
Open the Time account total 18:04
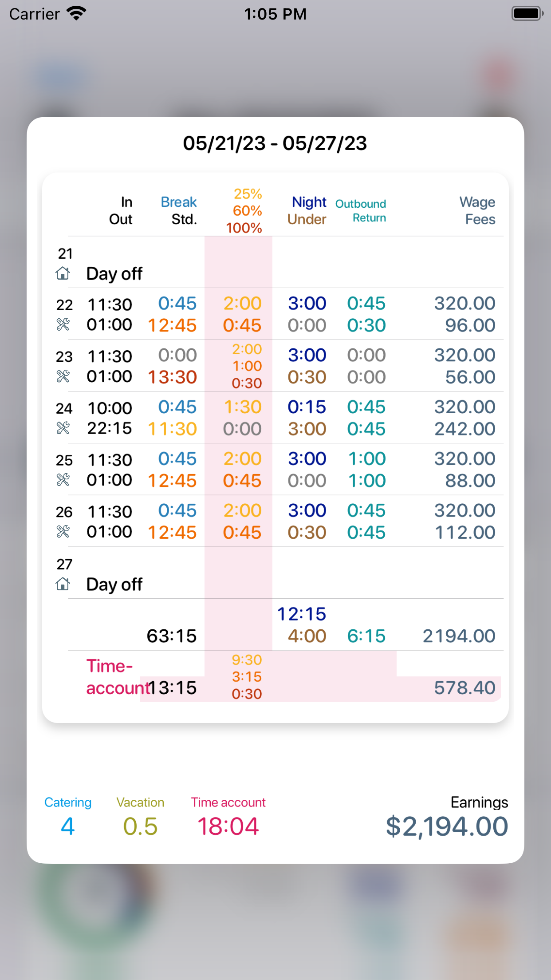coord(228,826)
